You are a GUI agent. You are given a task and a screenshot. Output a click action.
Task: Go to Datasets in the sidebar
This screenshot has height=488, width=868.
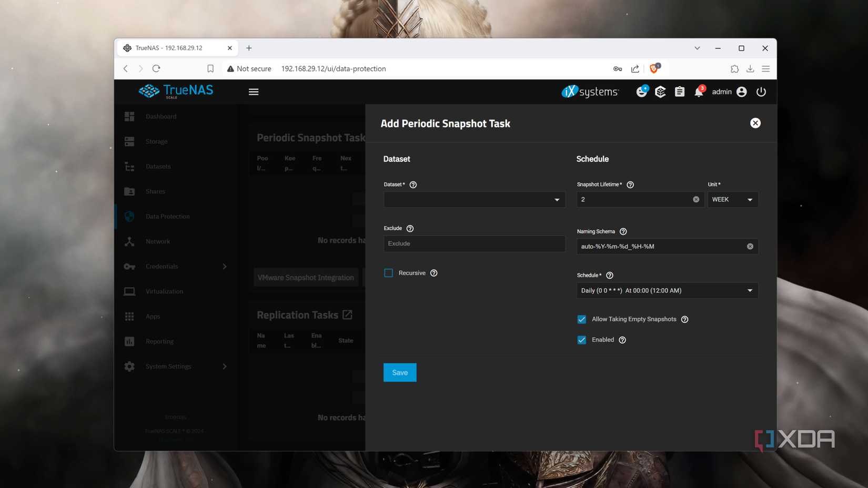(x=176, y=167)
